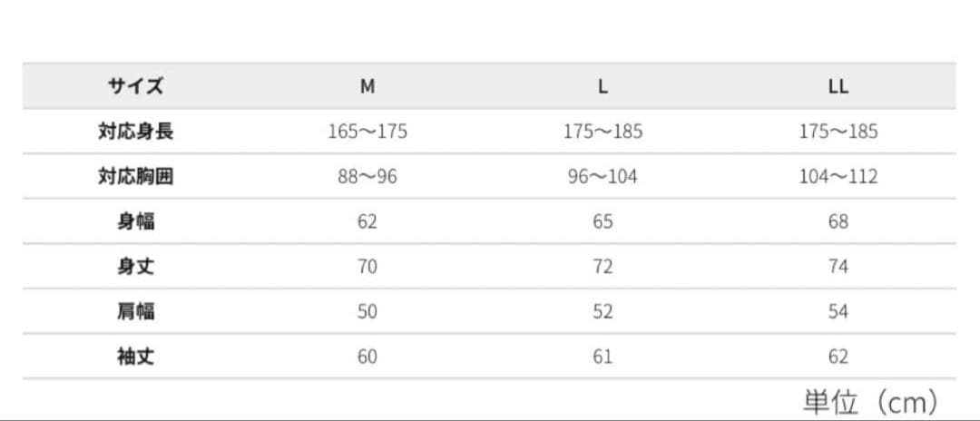Click the 88～96 chest value
Viewport: 980px width, 421px height.
[367, 177]
